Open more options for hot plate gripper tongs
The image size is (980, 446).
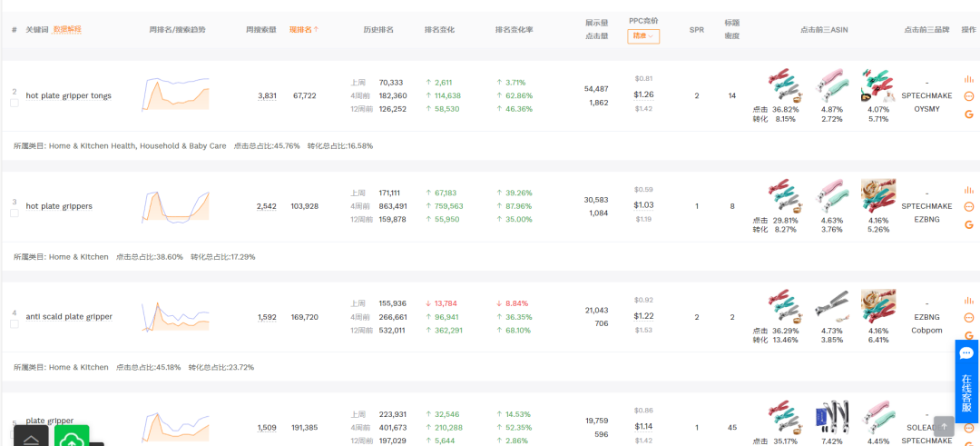(x=968, y=95)
